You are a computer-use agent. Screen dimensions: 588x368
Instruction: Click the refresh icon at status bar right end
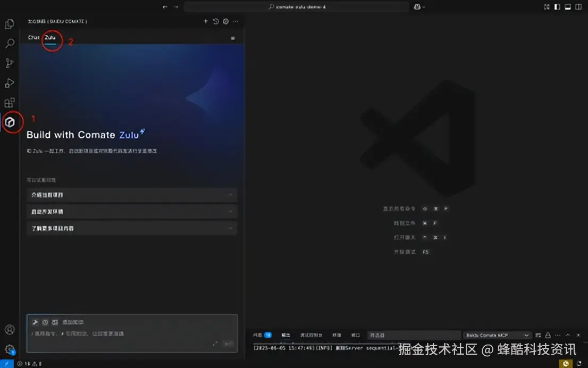(x=579, y=364)
